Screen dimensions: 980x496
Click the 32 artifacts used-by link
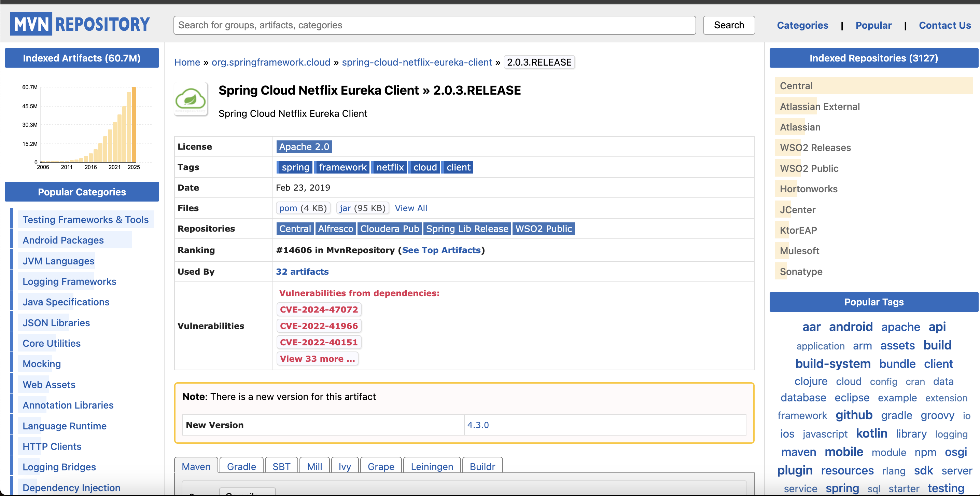pos(302,272)
